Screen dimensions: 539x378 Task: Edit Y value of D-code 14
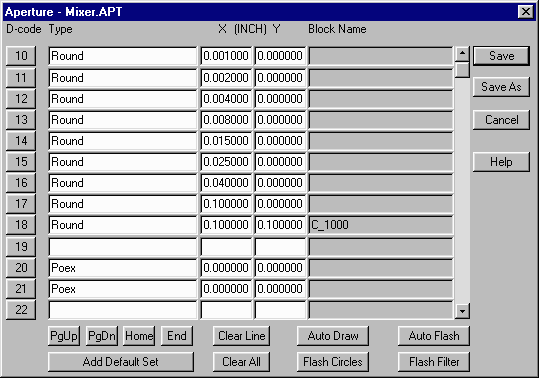click(x=280, y=141)
